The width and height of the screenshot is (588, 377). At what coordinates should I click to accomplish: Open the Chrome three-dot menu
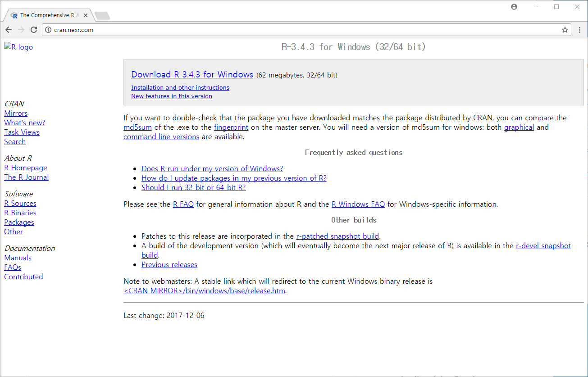click(x=579, y=30)
